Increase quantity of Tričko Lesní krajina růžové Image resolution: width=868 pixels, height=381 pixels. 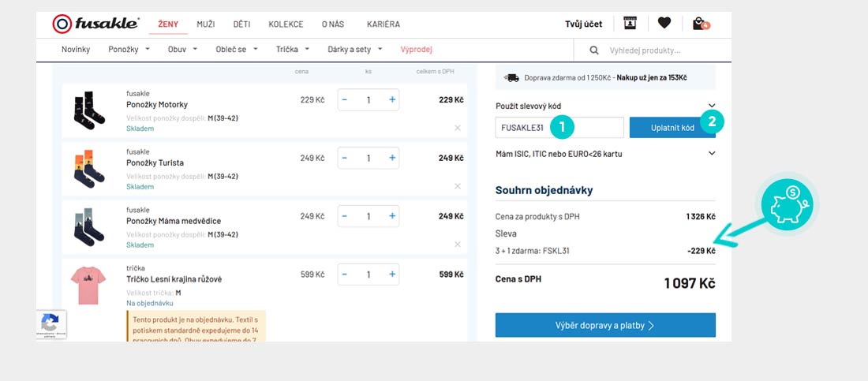(x=392, y=275)
